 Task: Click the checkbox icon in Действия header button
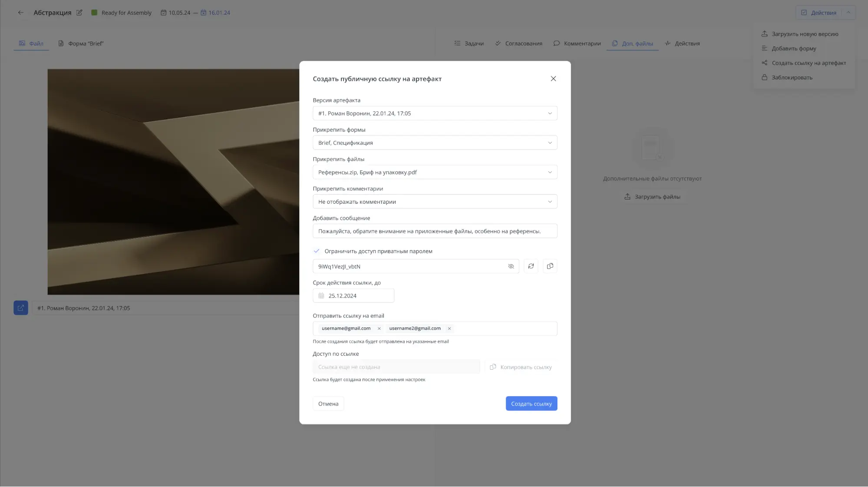coord(804,13)
